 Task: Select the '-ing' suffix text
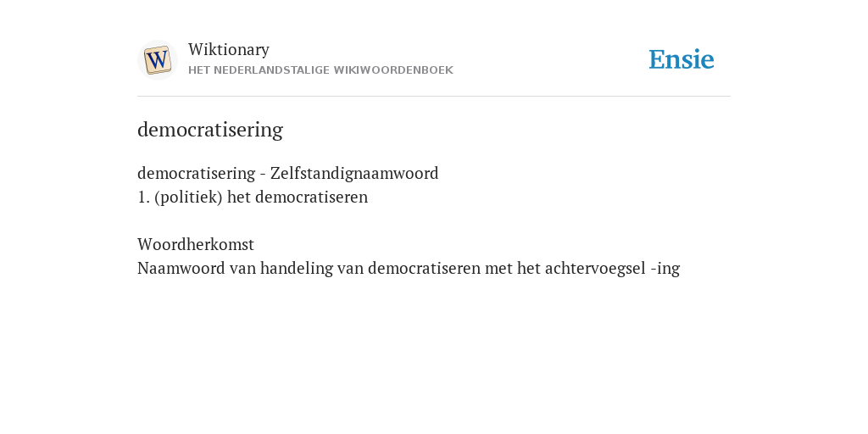point(665,269)
